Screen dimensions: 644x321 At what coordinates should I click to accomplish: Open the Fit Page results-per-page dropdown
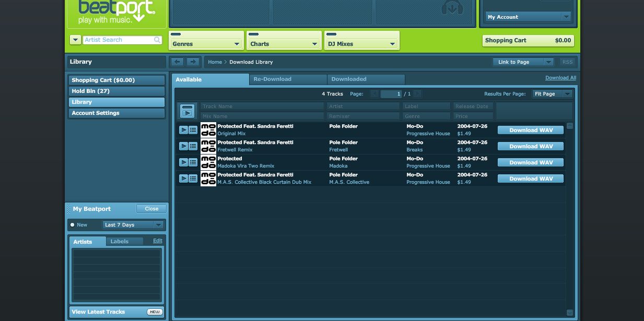coord(553,94)
